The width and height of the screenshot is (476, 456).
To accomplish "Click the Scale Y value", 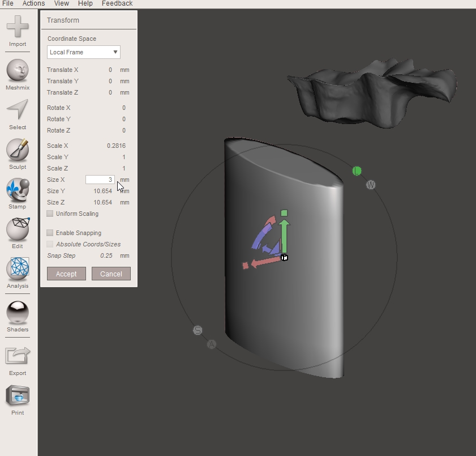I will pos(124,157).
